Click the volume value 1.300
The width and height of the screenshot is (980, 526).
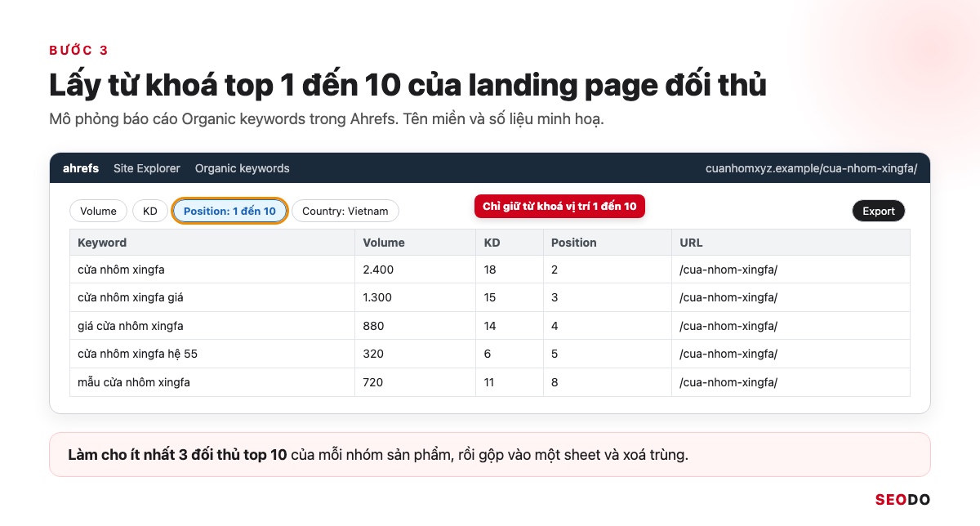point(377,297)
